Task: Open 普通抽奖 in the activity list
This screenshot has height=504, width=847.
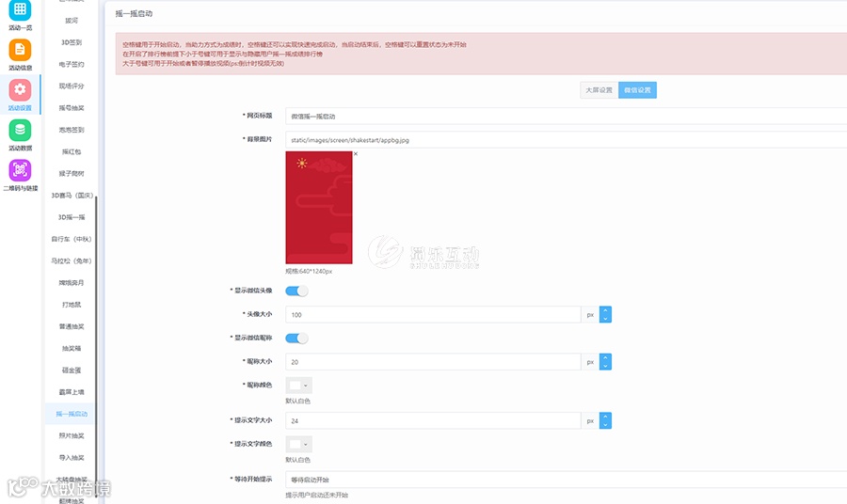Action: [72, 326]
